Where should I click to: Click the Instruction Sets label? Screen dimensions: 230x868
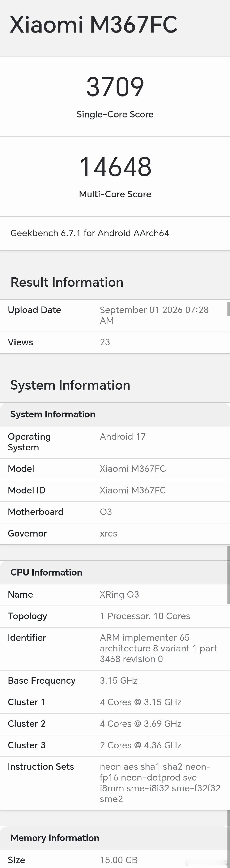pos(41,767)
